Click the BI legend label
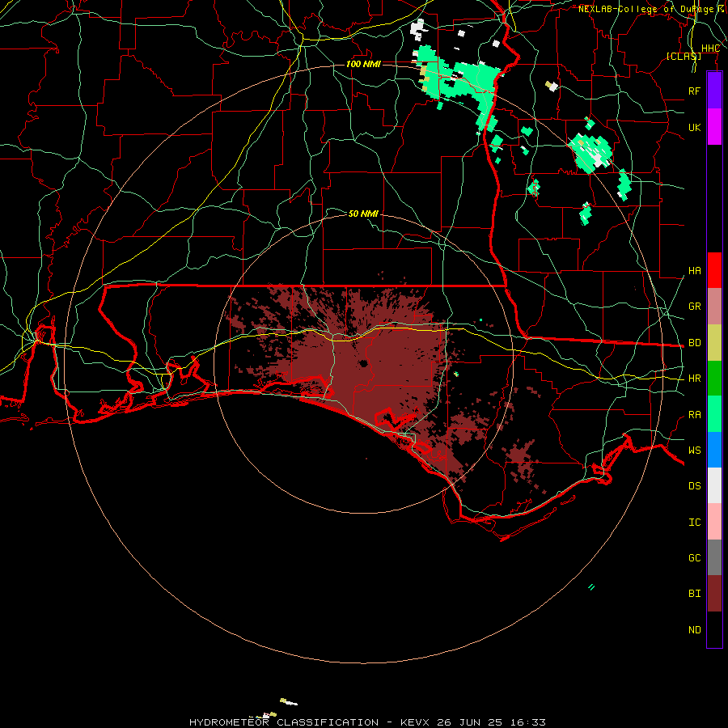 (x=695, y=594)
